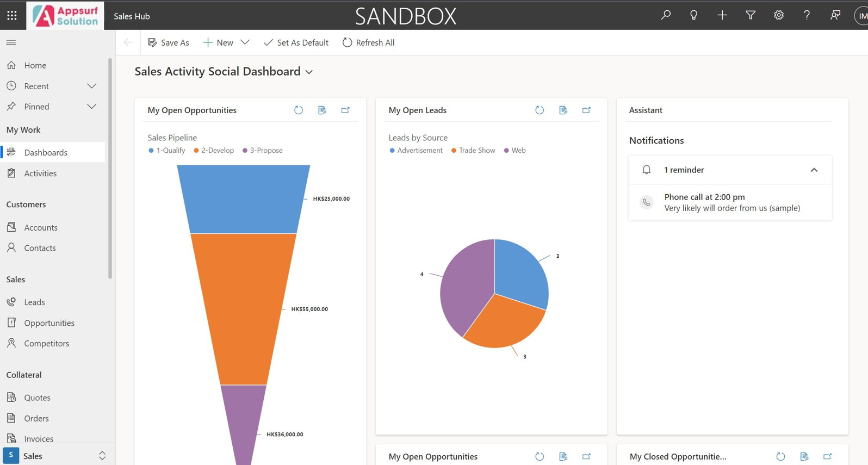The height and width of the screenshot is (465, 868).
Task: Open the chat person icon in header
Action: coord(835,16)
